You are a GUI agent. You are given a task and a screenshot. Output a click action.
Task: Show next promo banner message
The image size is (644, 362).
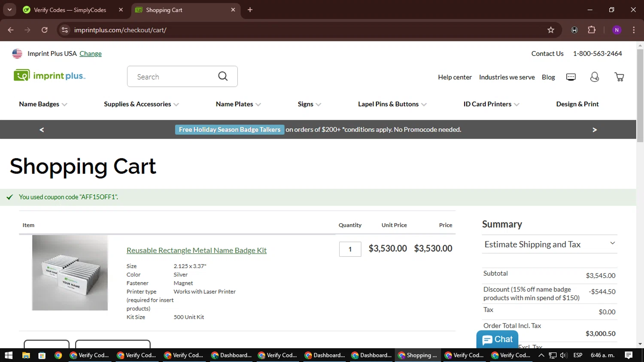pos(595,130)
